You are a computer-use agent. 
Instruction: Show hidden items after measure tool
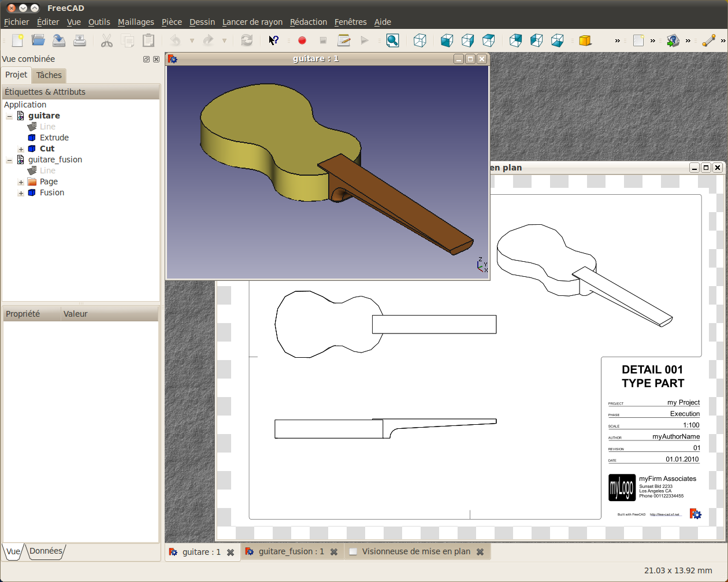[723, 41]
